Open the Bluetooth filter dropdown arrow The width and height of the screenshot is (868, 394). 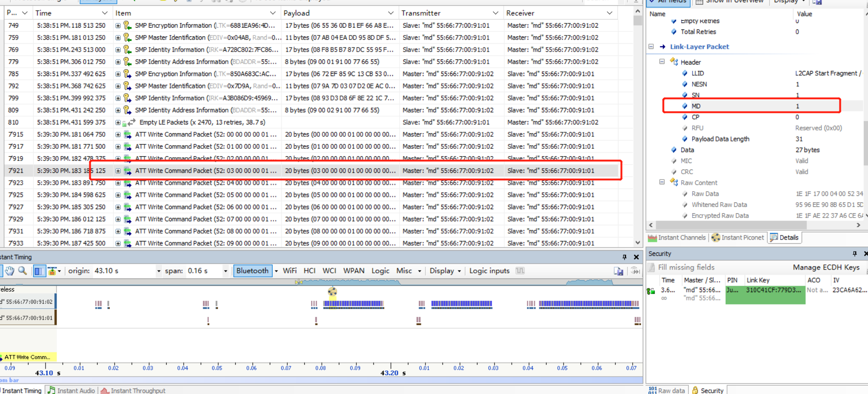point(276,271)
